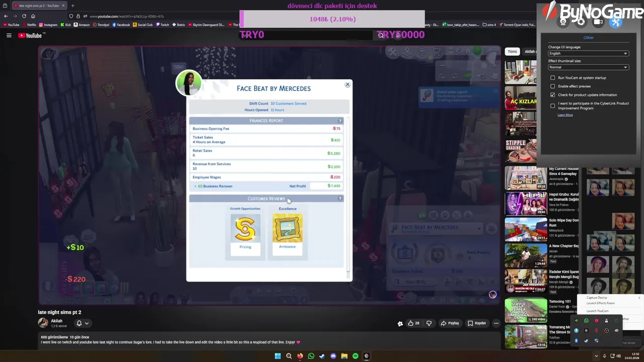Enable Run YouCam at system startup
The image size is (644, 362).
pyautogui.click(x=552, y=78)
